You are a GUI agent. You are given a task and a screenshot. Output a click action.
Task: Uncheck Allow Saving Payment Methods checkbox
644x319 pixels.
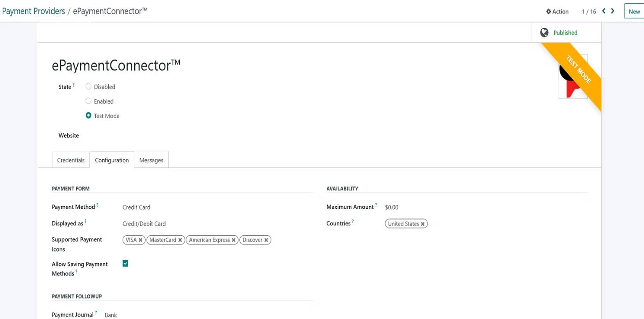tap(125, 264)
